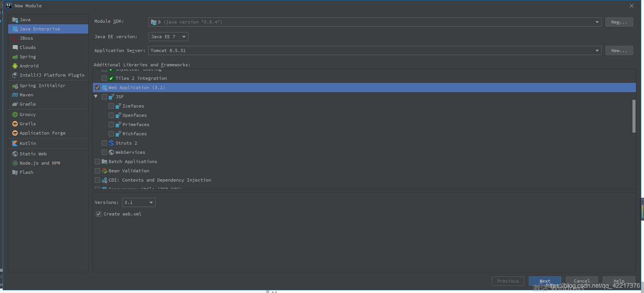Click the Next button

click(545, 281)
